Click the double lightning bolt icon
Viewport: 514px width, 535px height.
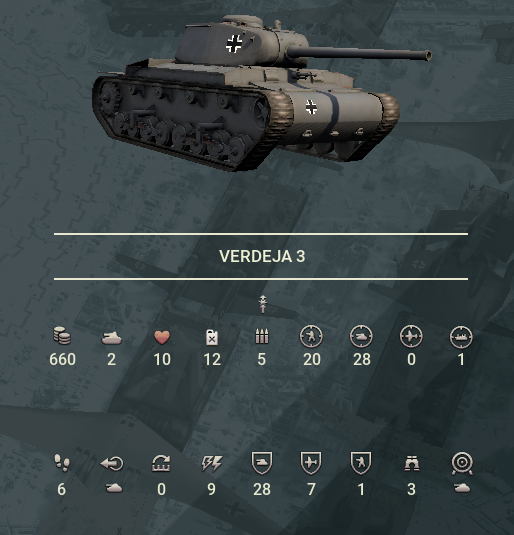pyautogui.click(x=212, y=464)
